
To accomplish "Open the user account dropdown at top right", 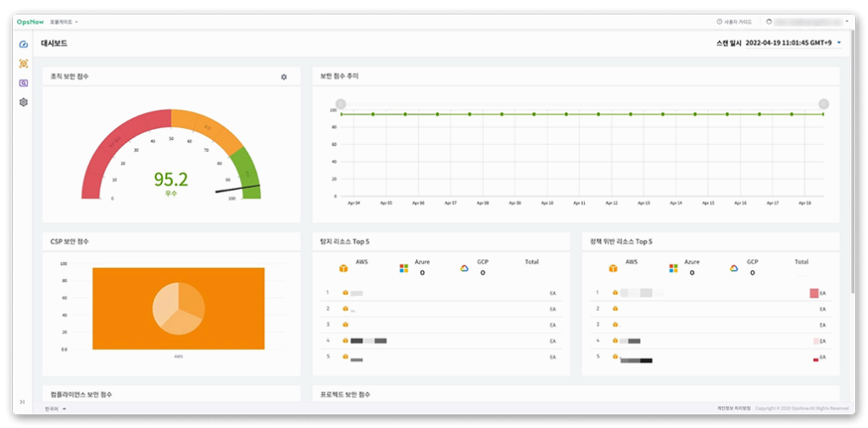I will coord(808,22).
